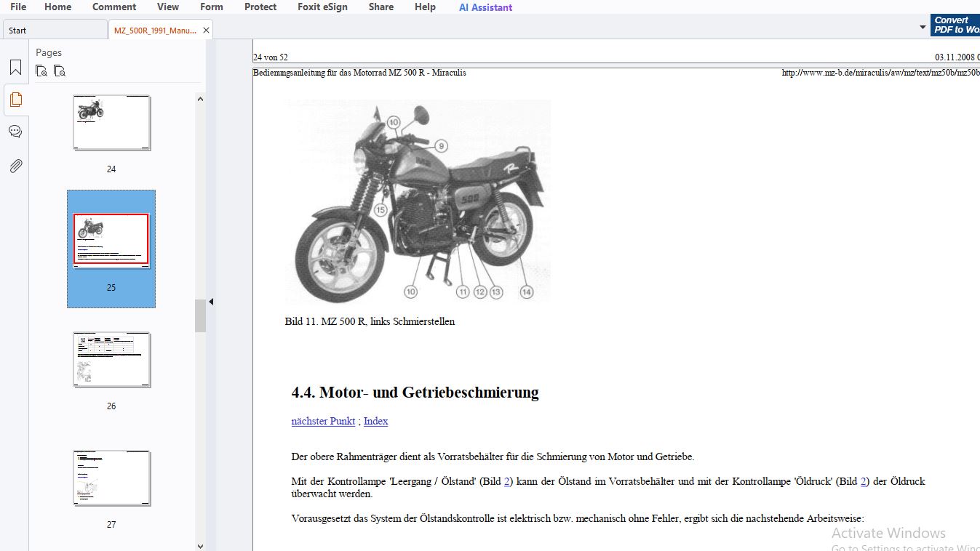The height and width of the screenshot is (551, 980).
Task: Switch to the Start document tab
Action: click(x=55, y=30)
